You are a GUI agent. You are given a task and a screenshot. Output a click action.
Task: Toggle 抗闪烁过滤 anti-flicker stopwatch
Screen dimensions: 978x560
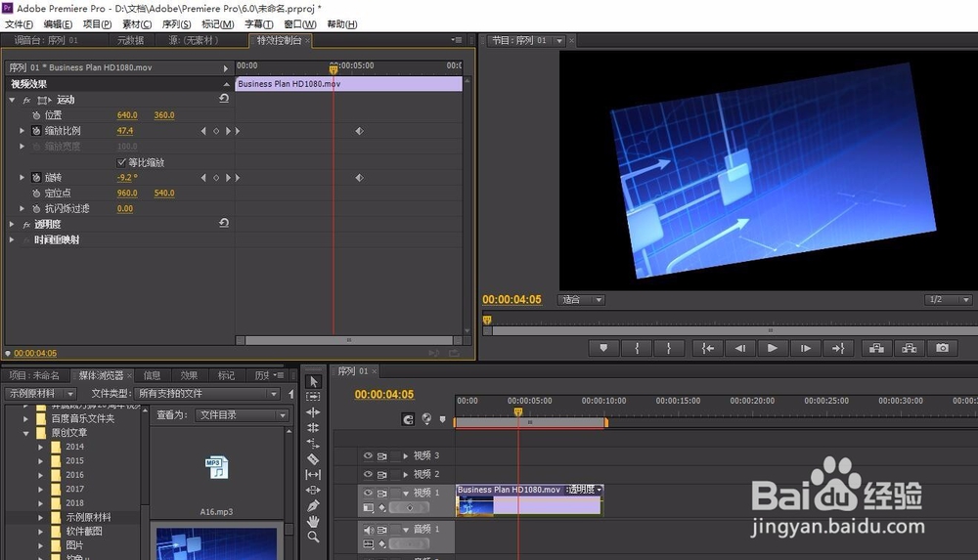36,209
